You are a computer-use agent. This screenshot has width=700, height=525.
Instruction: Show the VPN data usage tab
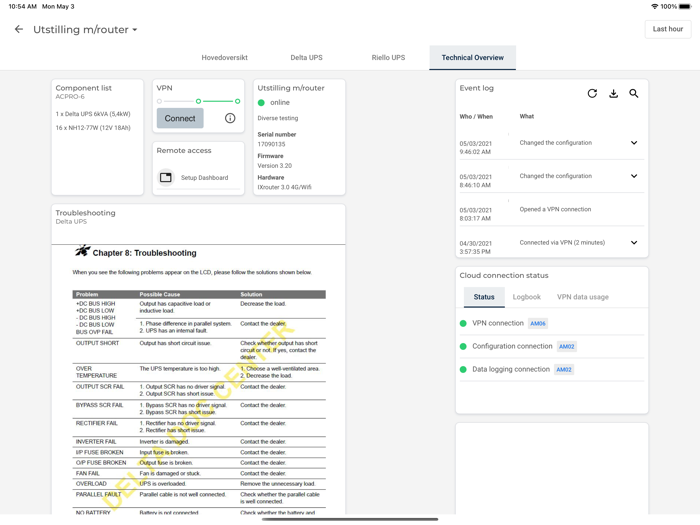pos(582,297)
